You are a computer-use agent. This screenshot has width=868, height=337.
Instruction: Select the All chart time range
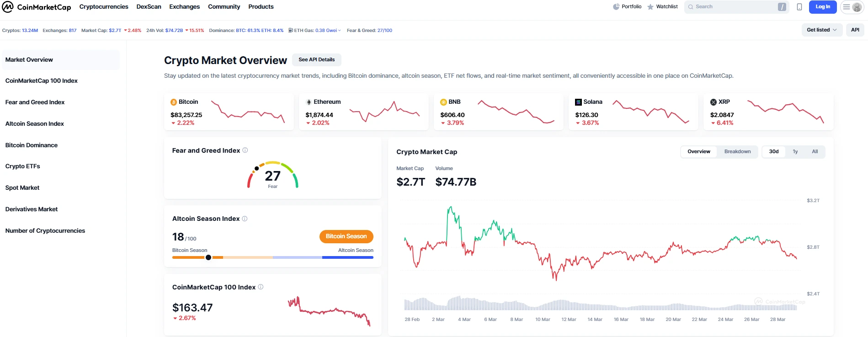point(815,152)
